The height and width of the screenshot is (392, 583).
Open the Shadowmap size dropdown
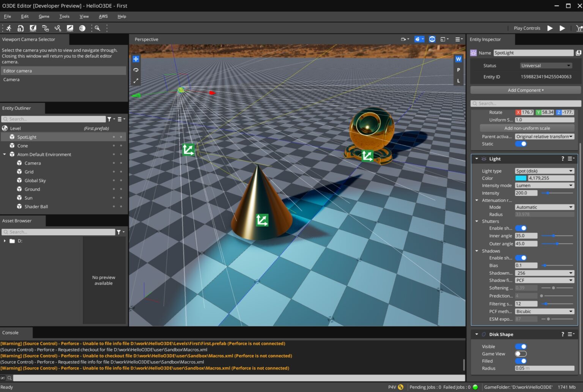click(x=544, y=273)
